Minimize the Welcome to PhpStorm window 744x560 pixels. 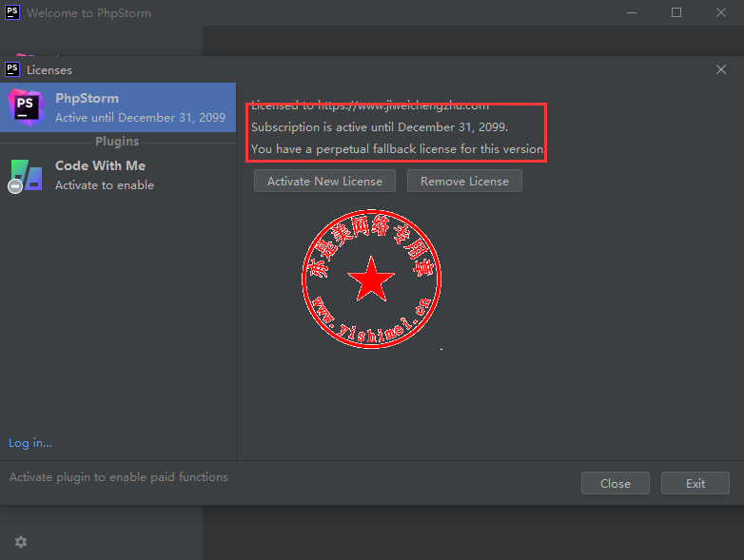pos(632,12)
